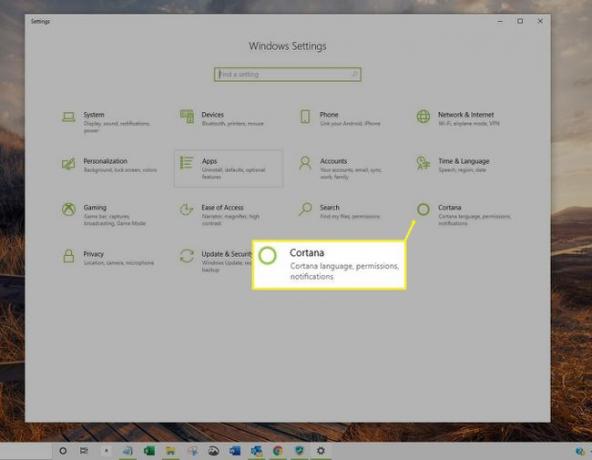Open the System settings category
This screenshot has width=592, height=460.
[x=111, y=122]
